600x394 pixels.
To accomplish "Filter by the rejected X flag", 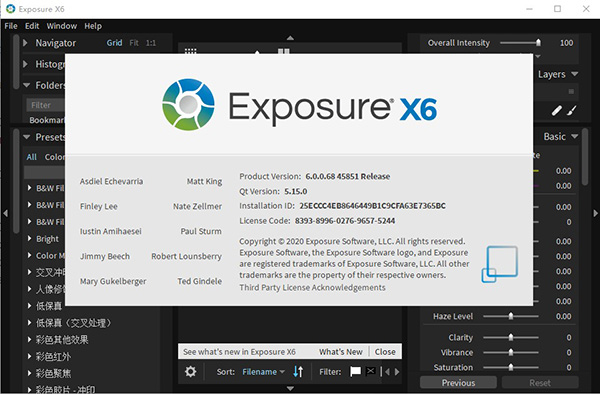I will click(371, 371).
